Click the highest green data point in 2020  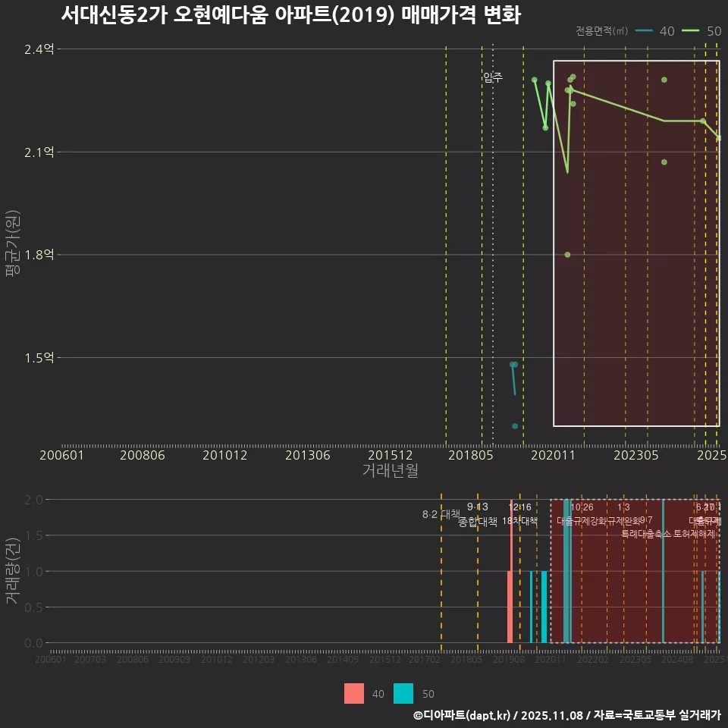click(534, 79)
